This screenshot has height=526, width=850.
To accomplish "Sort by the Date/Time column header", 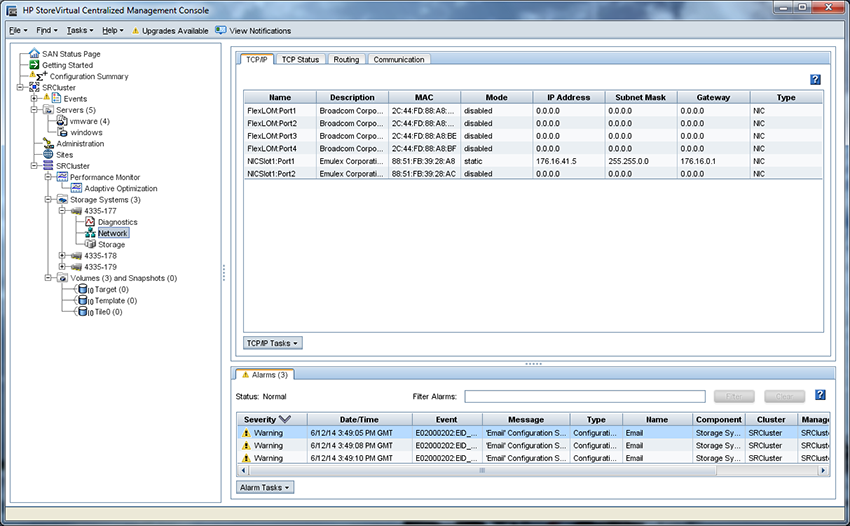I will [359, 419].
